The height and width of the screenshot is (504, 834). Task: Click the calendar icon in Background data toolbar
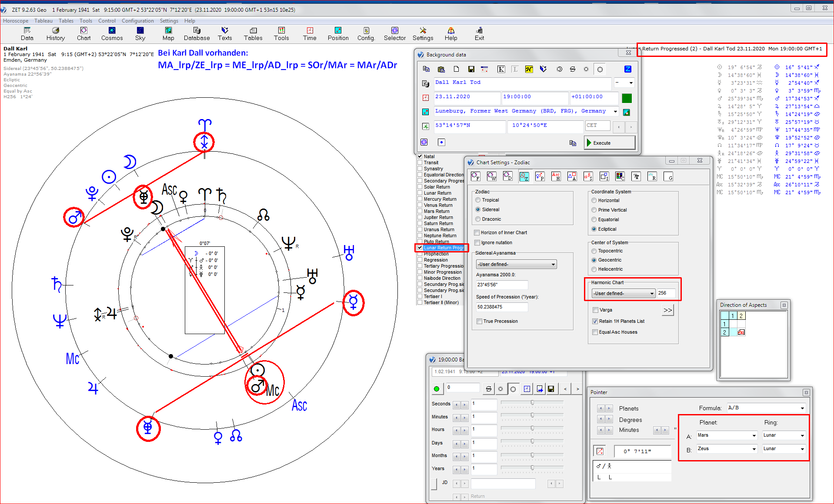pos(484,69)
